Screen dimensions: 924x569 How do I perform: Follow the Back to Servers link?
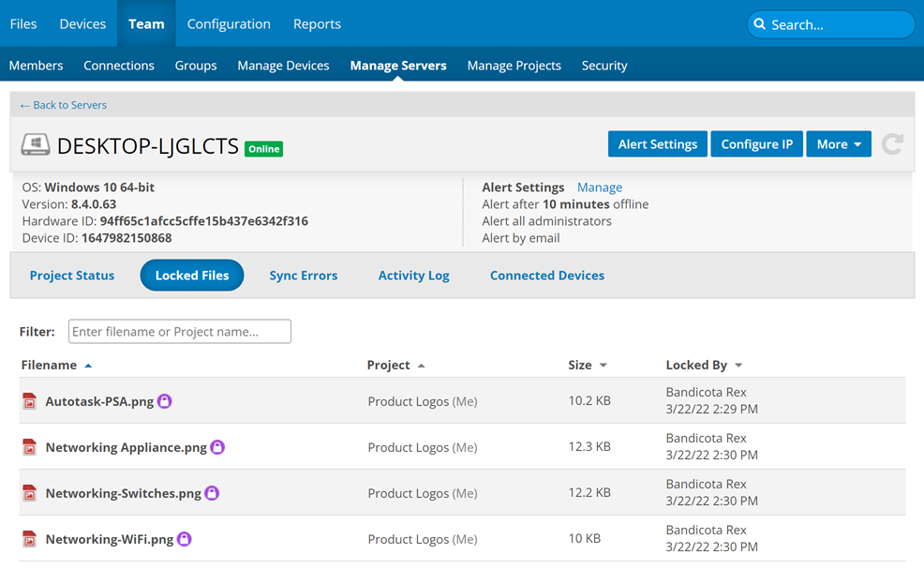(x=64, y=105)
